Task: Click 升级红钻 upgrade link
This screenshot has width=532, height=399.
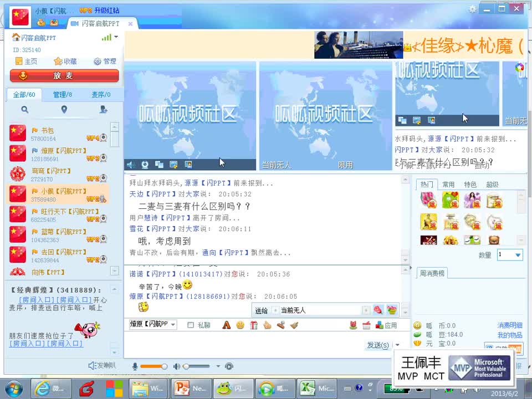Action: [x=106, y=11]
